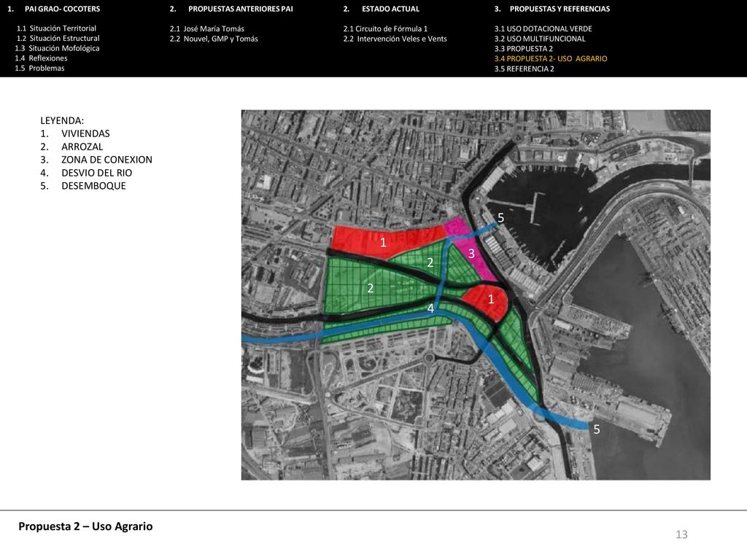Click legend item 'ARROZAL'
Viewport: 747px width, 560px height.
tap(82, 147)
